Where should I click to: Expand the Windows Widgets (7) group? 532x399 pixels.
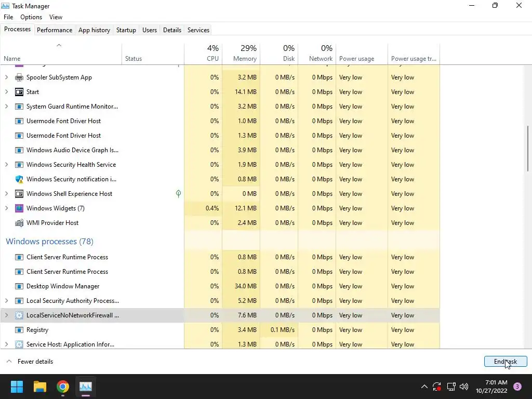[x=6, y=208]
